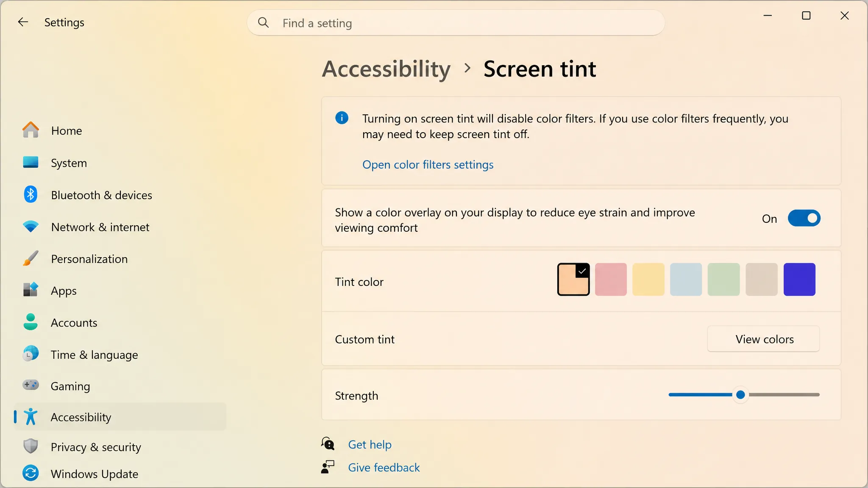Image resolution: width=868 pixels, height=488 pixels.
Task: Open System settings
Action: [120, 163]
